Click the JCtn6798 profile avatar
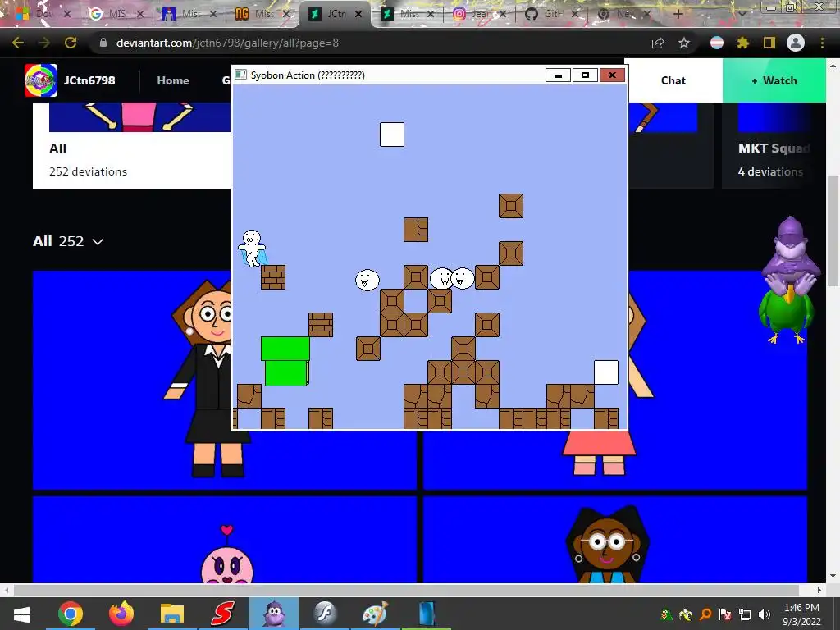The image size is (840, 630). 41,80
